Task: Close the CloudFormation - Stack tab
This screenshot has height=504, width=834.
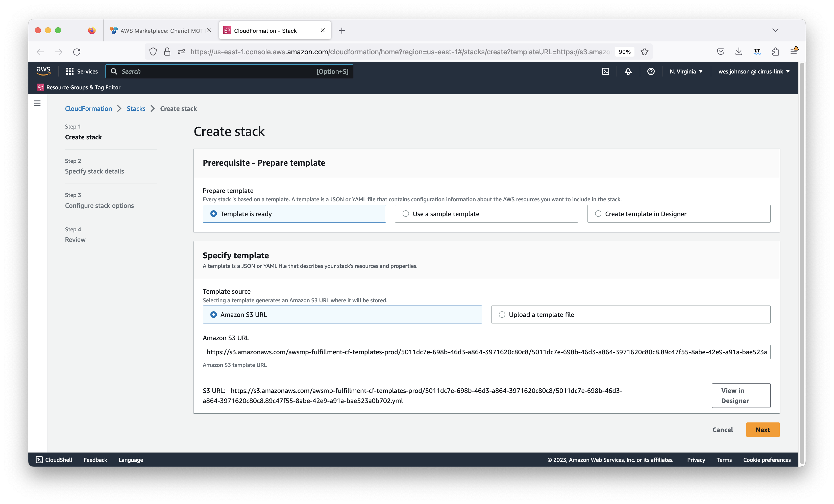Action: click(x=323, y=31)
